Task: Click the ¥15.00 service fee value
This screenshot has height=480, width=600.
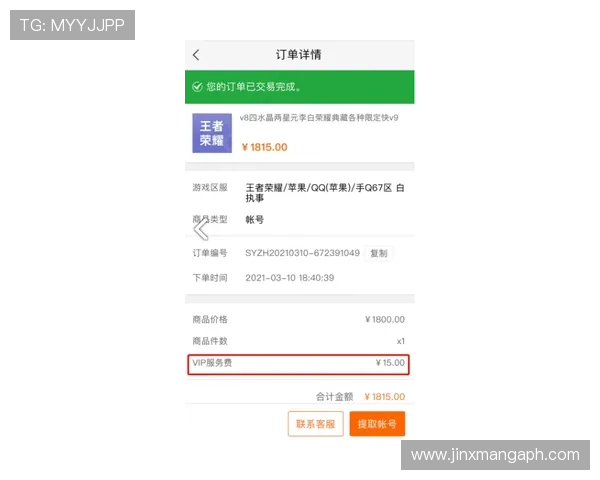Action: point(390,363)
